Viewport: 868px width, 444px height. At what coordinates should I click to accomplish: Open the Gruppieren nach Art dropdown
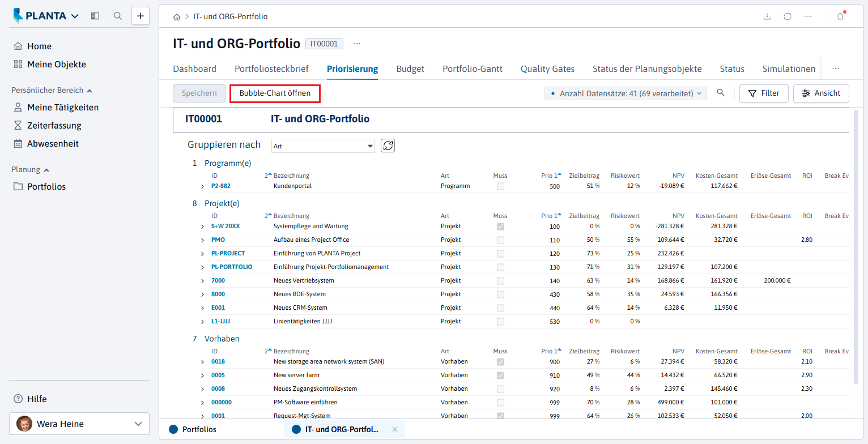[x=323, y=146]
